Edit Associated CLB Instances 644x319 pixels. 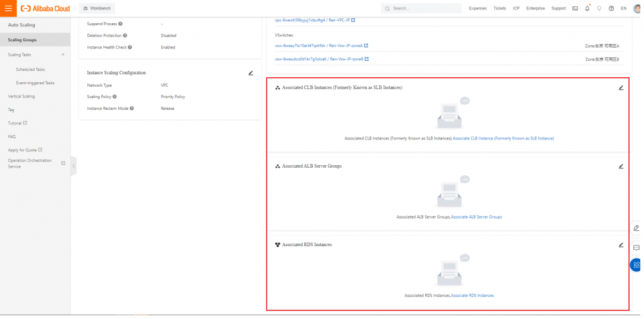pos(621,88)
